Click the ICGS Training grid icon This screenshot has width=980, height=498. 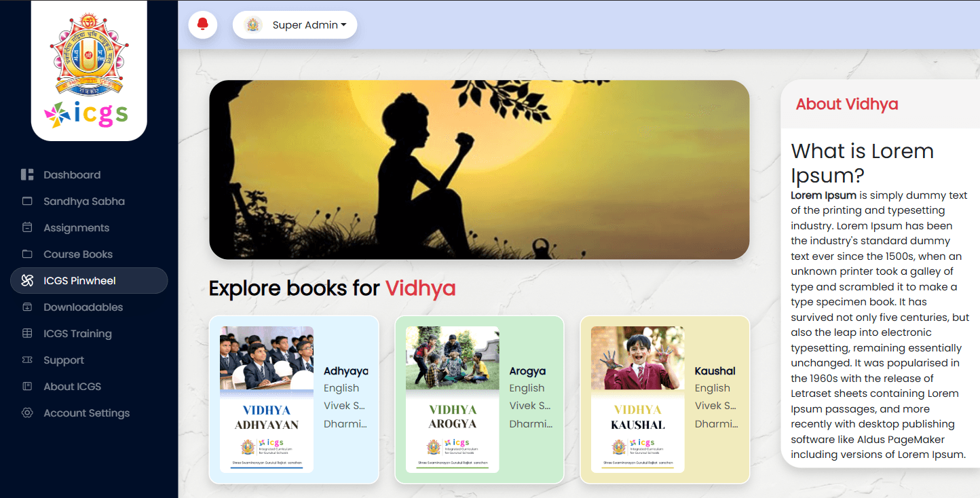[x=27, y=334]
